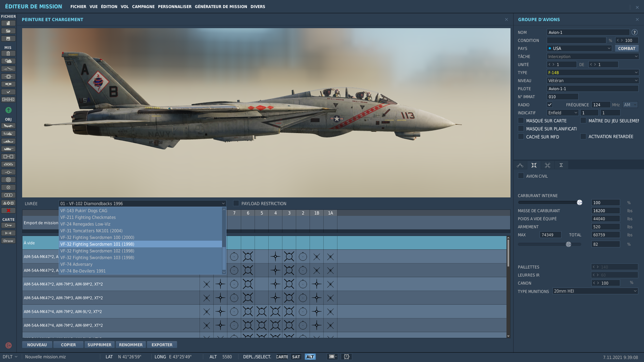Check Caché sur MFD

[521, 136]
